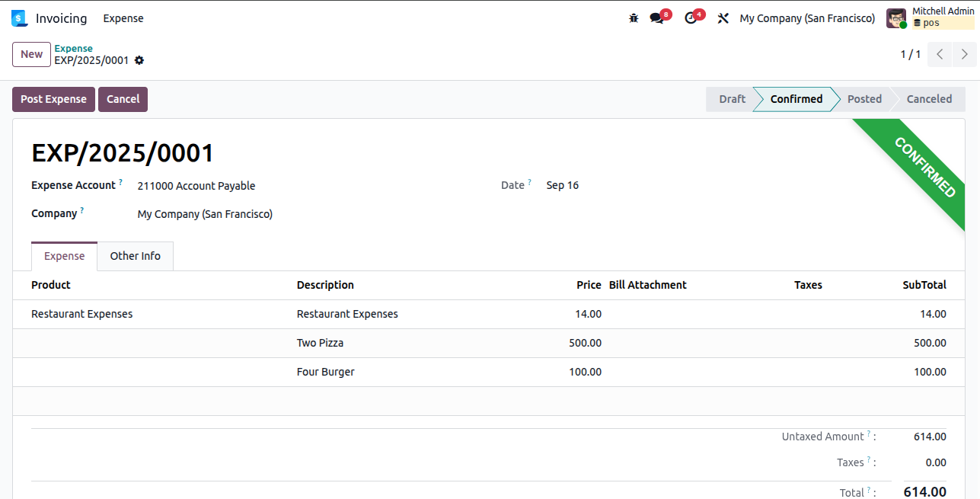Open Mitchell Admin user menu
This screenshot has height=499, width=980.
click(x=931, y=18)
